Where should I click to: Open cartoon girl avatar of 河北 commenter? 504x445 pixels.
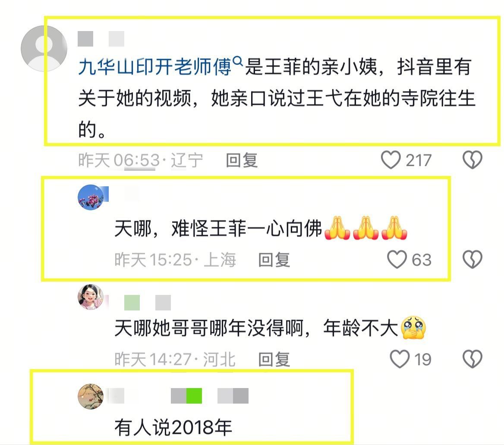point(91,297)
